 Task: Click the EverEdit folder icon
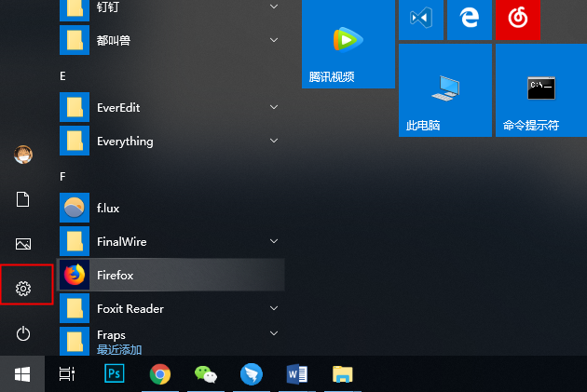pos(75,107)
